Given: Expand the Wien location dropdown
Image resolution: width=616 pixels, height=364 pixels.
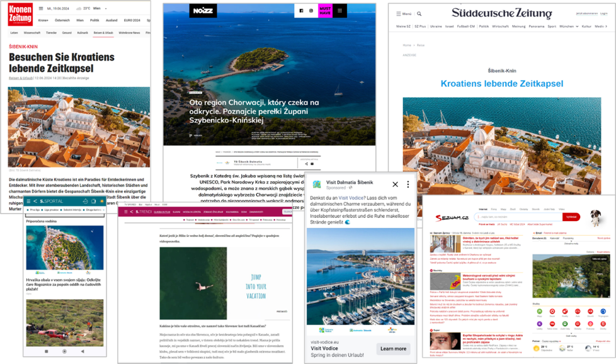Looking at the screenshot, I should (x=107, y=9).
